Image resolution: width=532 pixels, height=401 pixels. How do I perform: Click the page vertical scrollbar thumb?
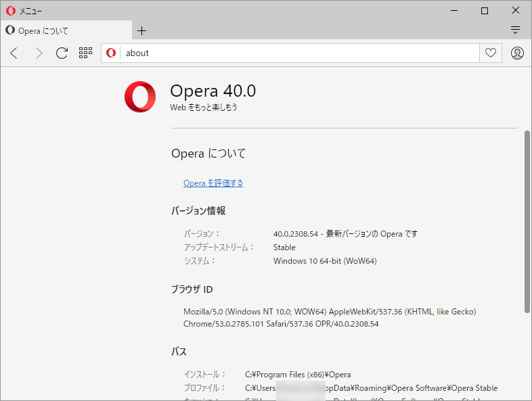pos(527,221)
